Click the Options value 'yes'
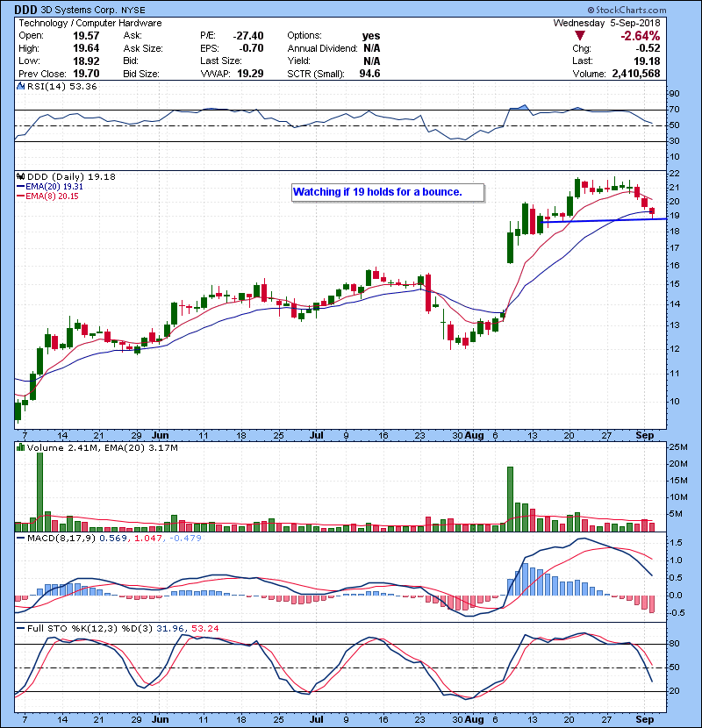 371,36
